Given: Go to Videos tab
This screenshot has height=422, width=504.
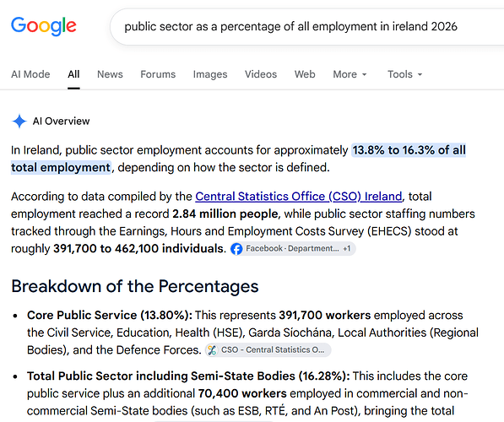Looking at the screenshot, I should point(261,74).
